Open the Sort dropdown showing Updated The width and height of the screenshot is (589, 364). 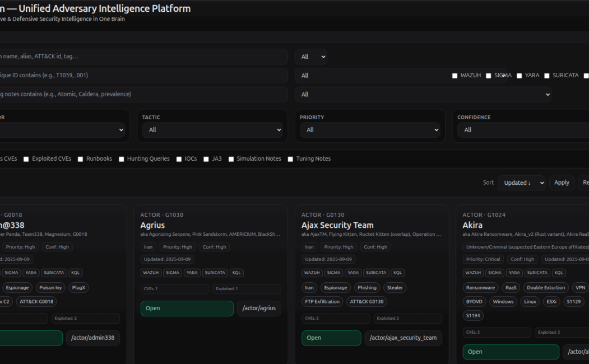point(521,183)
